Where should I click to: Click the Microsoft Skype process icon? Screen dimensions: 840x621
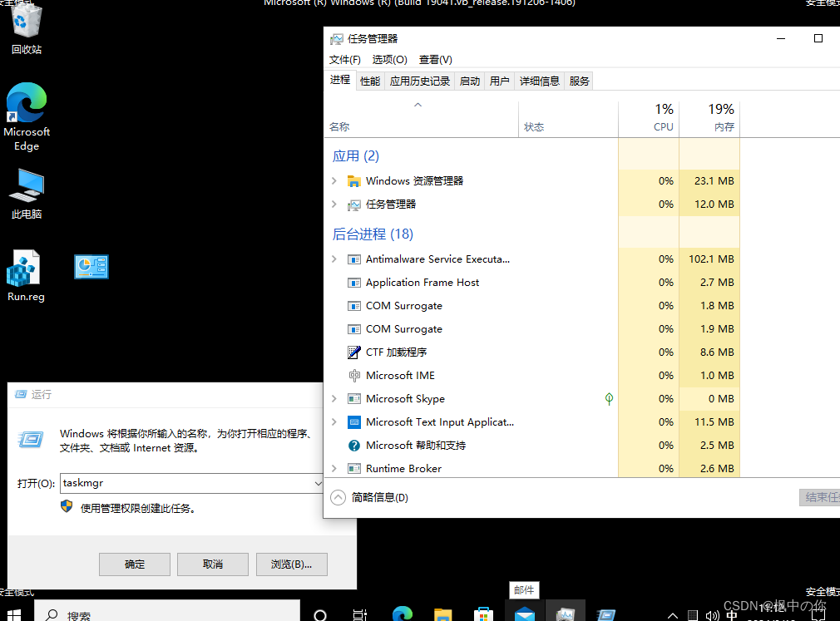point(354,399)
